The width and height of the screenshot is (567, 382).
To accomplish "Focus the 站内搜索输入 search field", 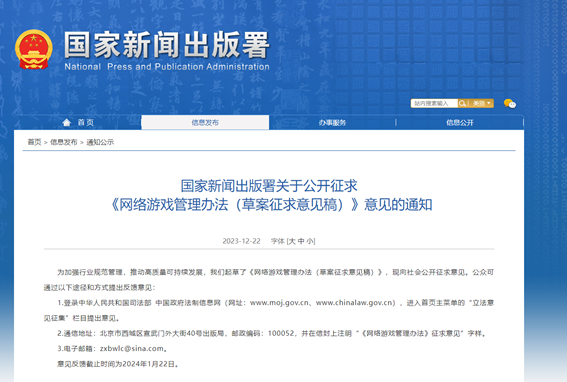I will tap(434, 103).
